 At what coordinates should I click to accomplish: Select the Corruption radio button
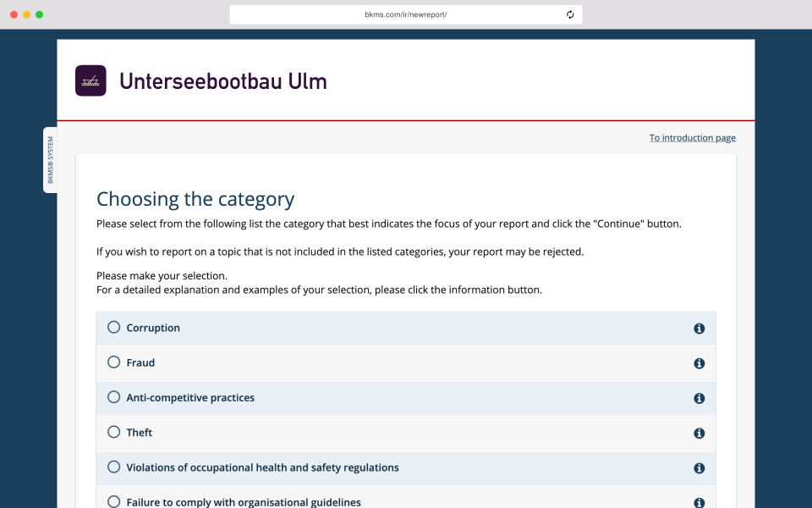(113, 328)
